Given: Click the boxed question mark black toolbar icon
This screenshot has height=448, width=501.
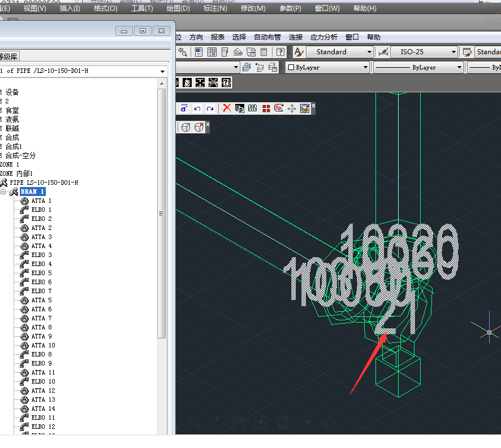Looking at the screenshot, I should pyautogui.click(x=226, y=82).
